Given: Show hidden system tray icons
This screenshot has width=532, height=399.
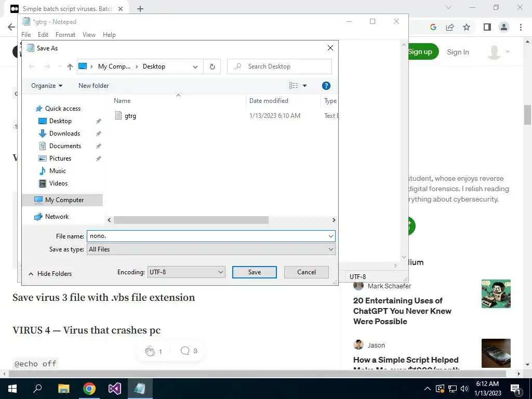Looking at the screenshot, I should pos(428,389).
